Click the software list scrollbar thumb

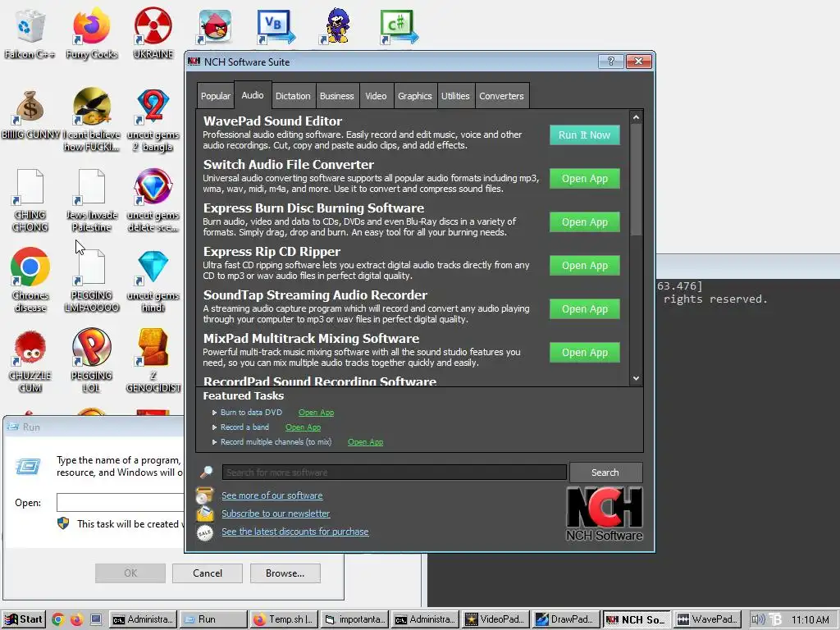(x=636, y=179)
